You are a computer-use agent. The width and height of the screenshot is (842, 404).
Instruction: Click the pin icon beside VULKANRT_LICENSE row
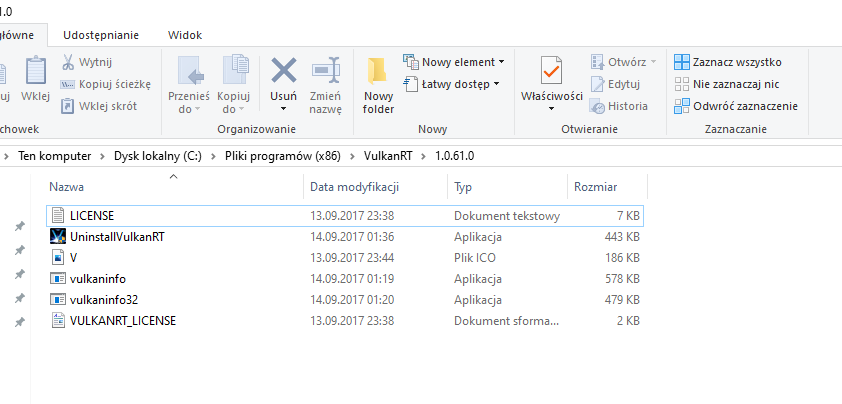click(x=19, y=322)
